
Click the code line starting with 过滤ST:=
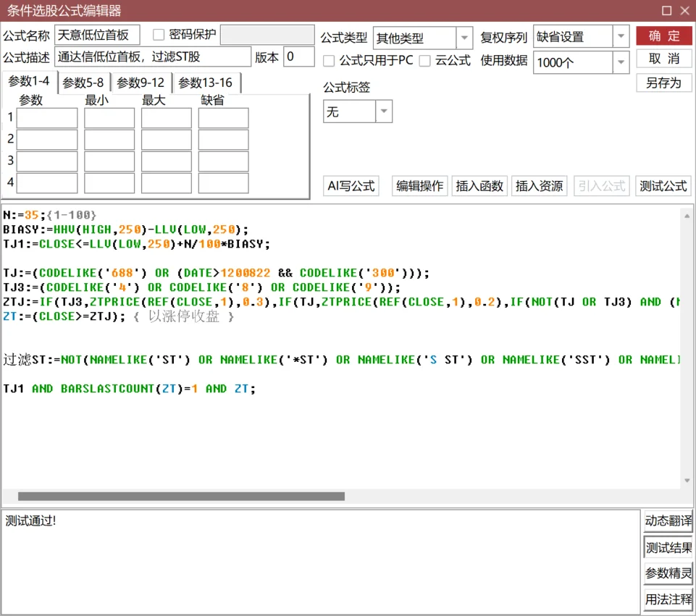(341, 360)
